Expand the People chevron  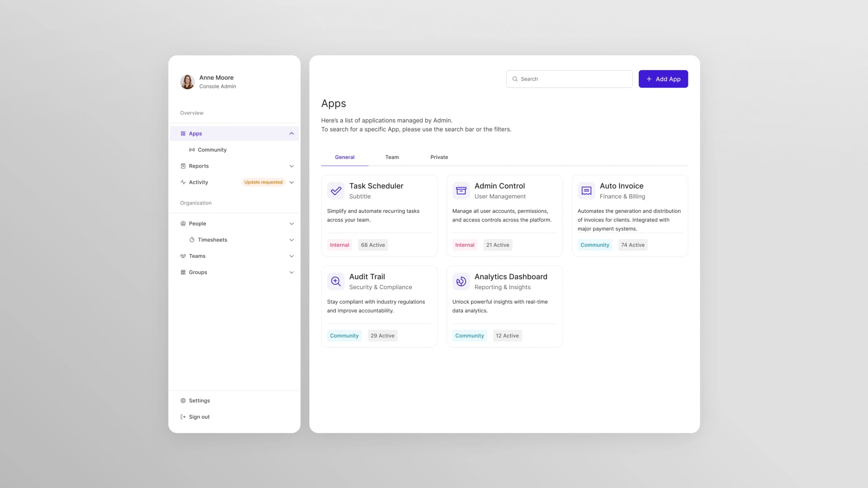(292, 224)
